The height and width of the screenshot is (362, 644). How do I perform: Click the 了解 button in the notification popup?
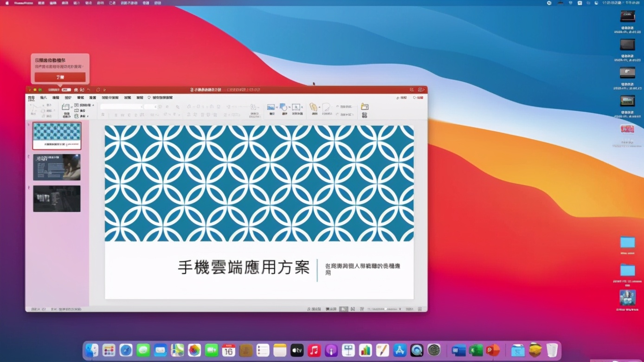point(60,77)
